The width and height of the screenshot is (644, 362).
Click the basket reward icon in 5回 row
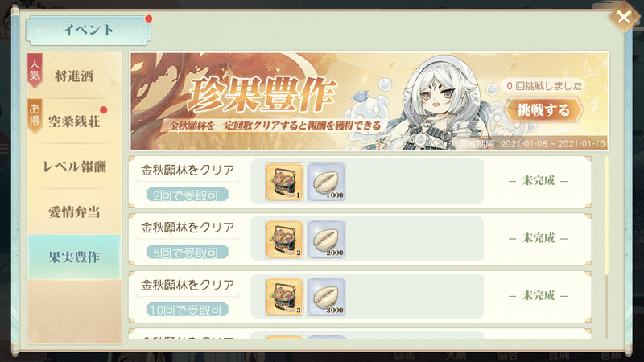[x=284, y=239]
